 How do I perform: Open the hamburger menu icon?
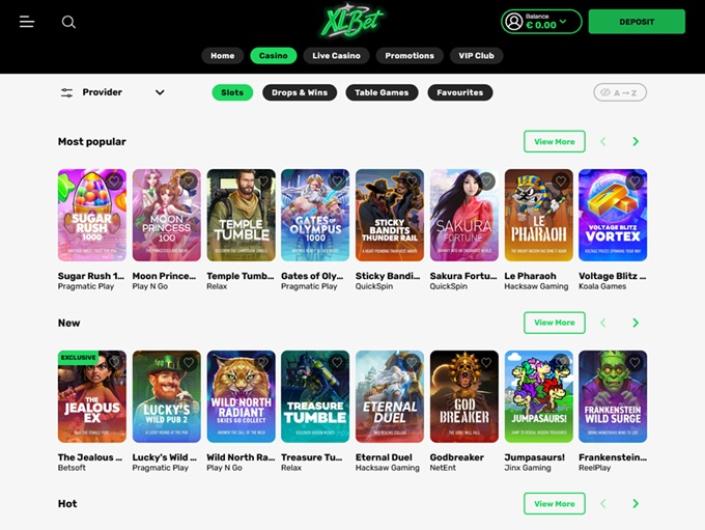pyautogui.click(x=27, y=22)
